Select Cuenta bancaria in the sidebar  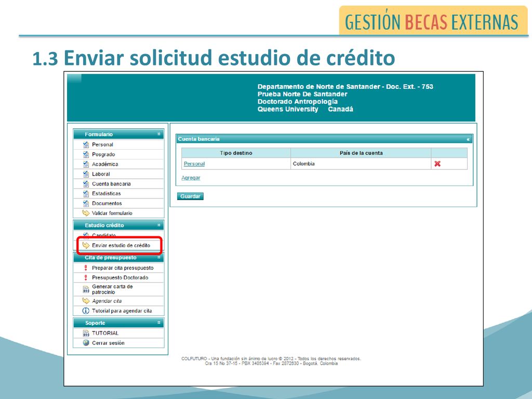(x=111, y=184)
